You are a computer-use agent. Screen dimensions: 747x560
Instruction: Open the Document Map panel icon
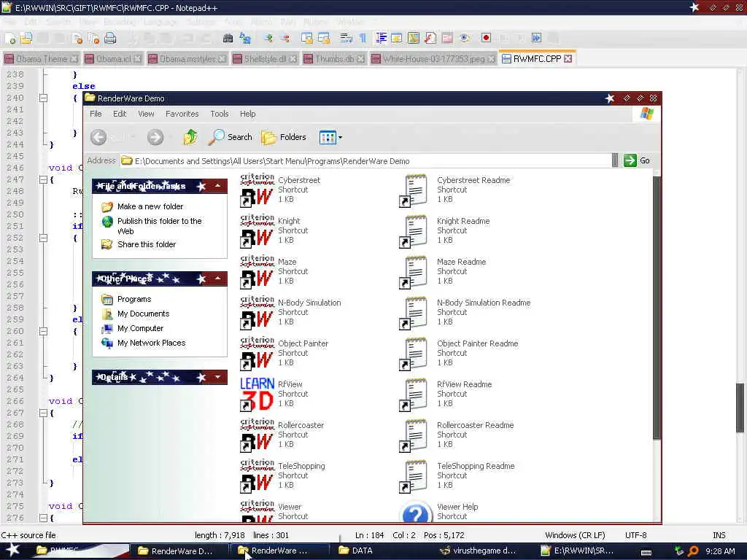(414, 38)
